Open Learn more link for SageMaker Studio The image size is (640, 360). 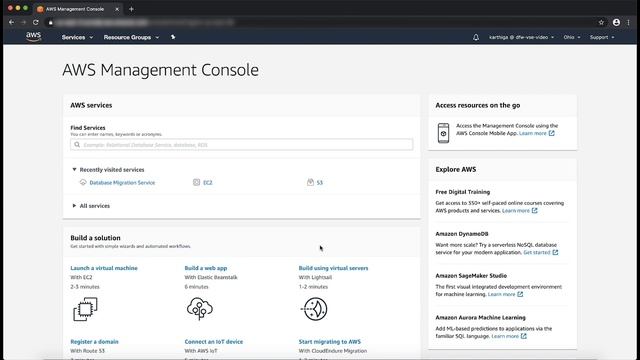[501, 294]
